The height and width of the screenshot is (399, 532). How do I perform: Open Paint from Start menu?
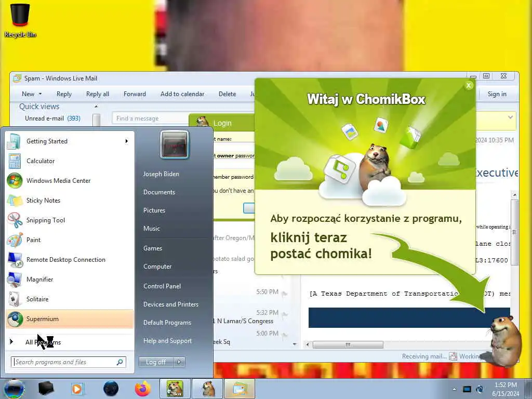pos(70,240)
